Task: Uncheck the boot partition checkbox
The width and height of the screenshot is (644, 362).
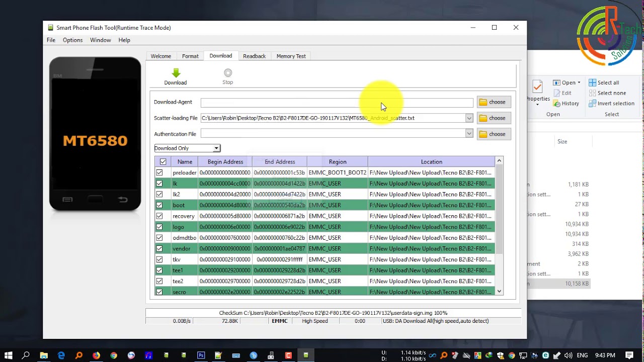Action: [159, 205]
